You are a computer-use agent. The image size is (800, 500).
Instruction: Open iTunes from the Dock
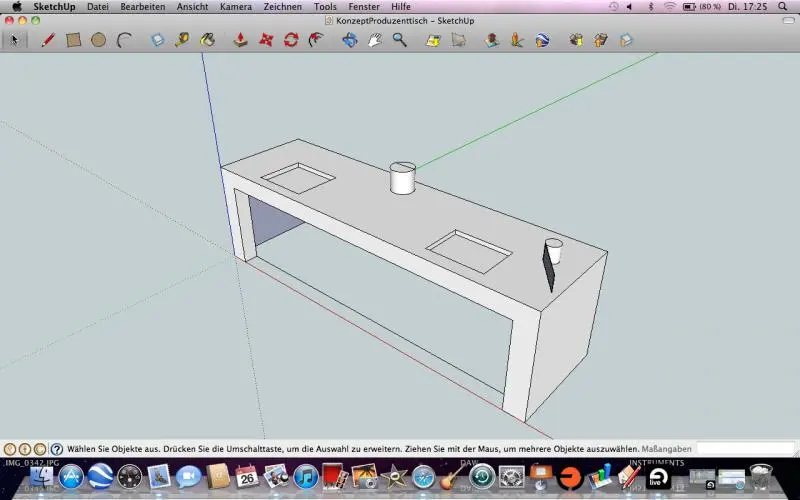click(305, 478)
